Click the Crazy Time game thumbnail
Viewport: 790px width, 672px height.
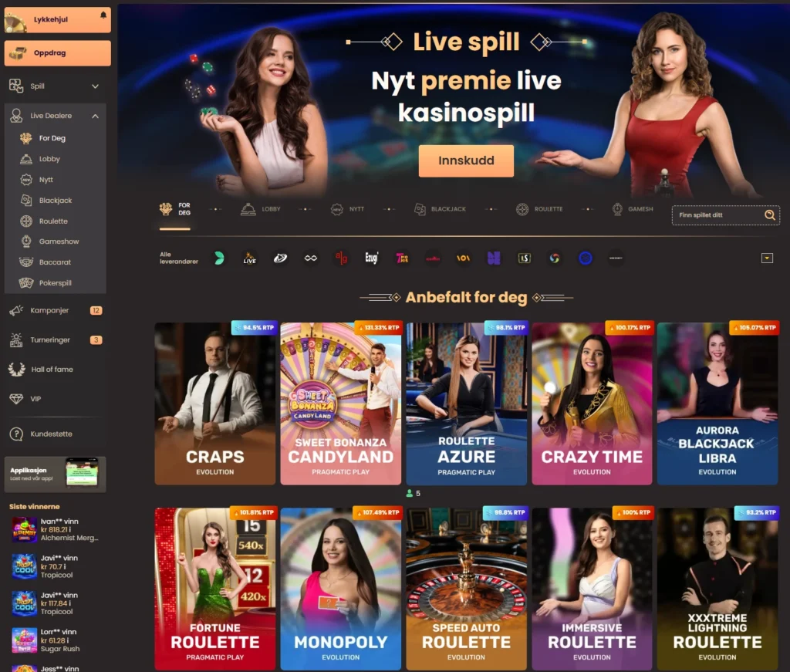(592, 404)
